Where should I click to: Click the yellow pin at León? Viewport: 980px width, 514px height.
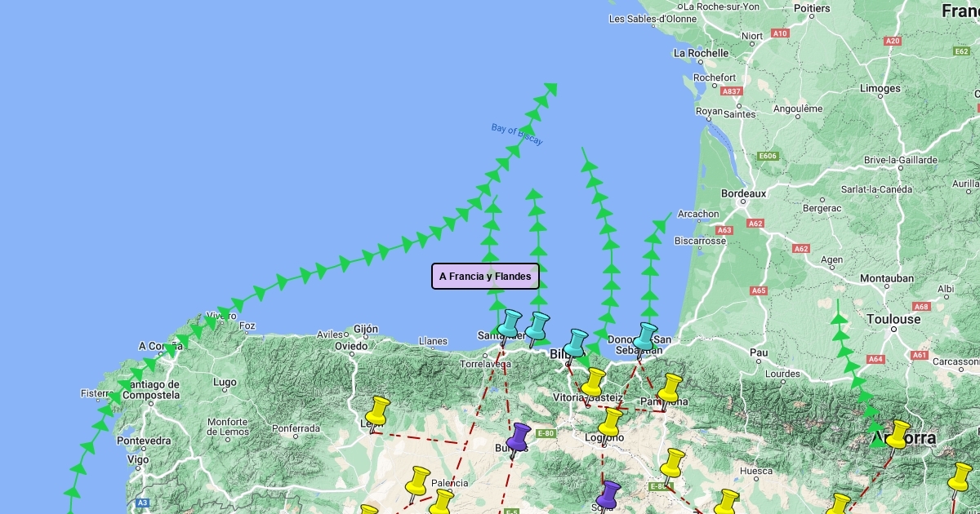[378, 413]
